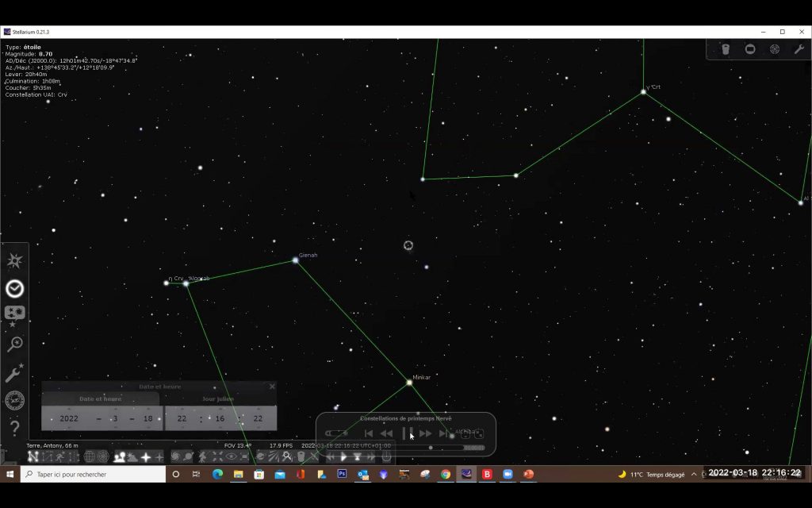
Task: Toggle the switch in script panel
Action: pos(336,433)
